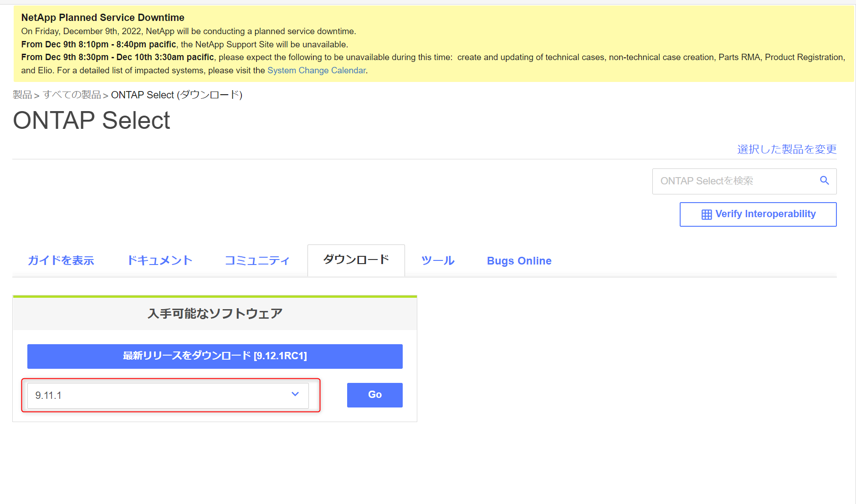Switch to the ツール tab
856x504 pixels.
pos(437,260)
